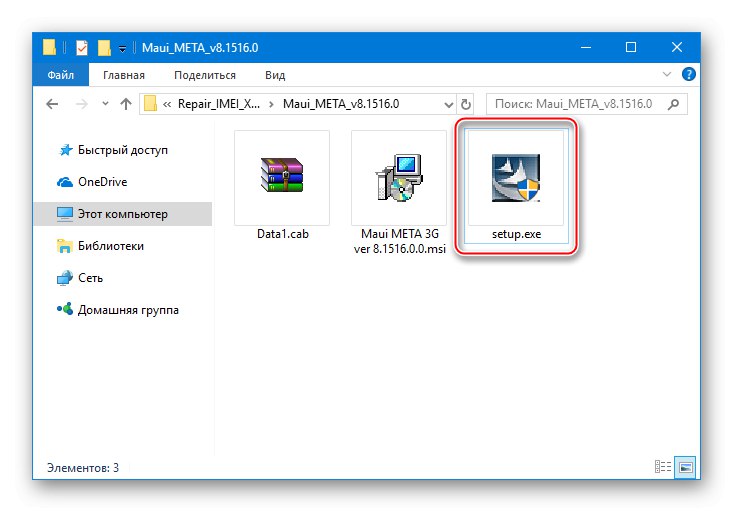Image resolution: width=733 pixels, height=512 pixels.
Task: Click the folder icon in the address bar
Action: coord(150,104)
